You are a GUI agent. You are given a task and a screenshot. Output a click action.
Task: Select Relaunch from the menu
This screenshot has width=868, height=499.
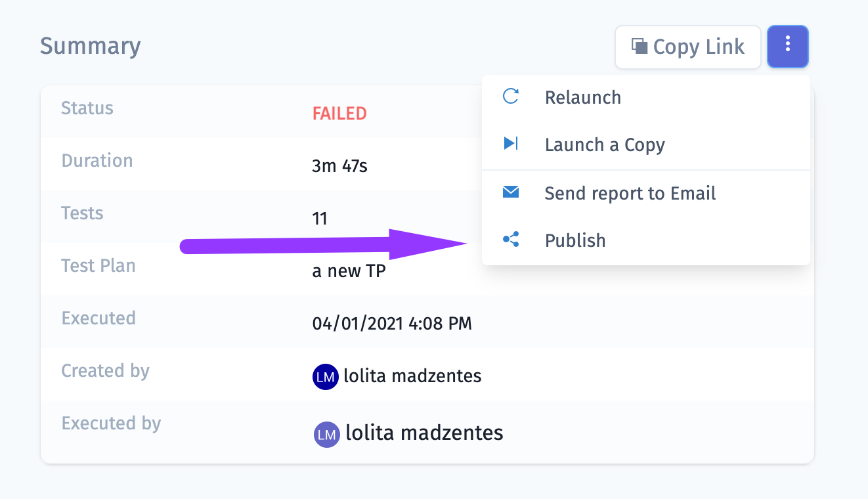point(646,97)
